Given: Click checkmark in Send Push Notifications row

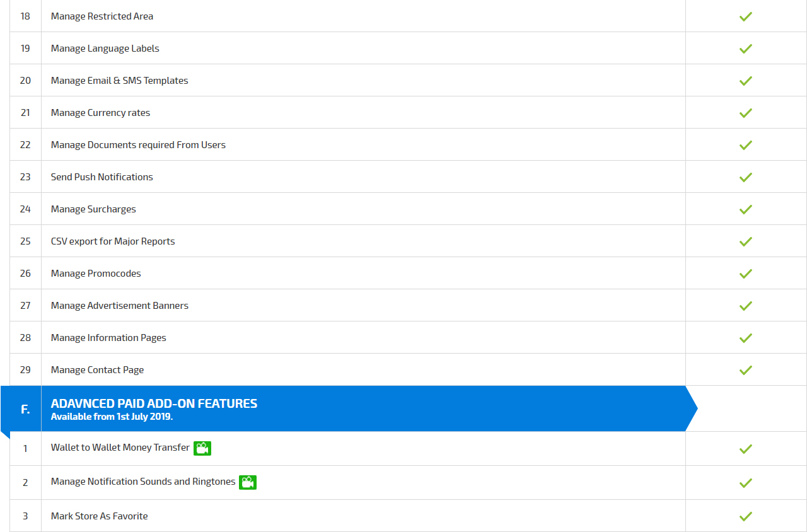Looking at the screenshot, I should pos(746,177).
